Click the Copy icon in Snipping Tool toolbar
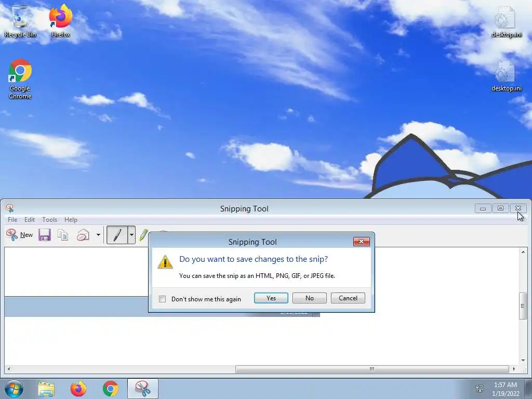532x399 pixels. coord(63,235)
